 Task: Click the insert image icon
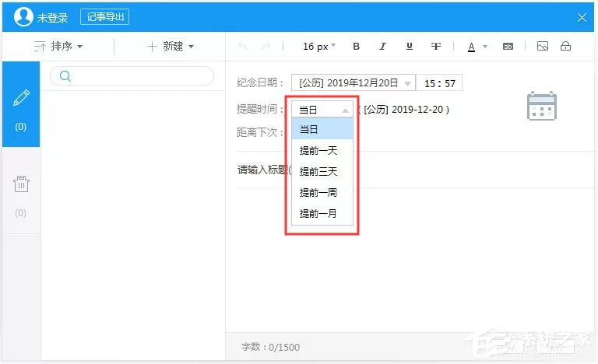542,46
